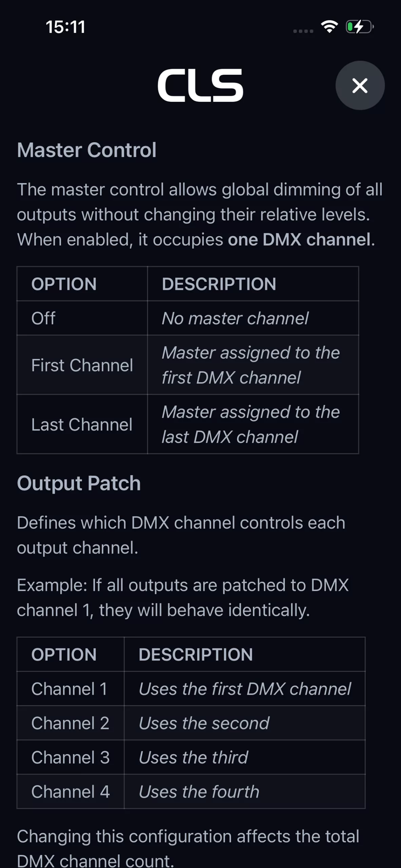Tap 'Master assigned to the first DMX channel'
Viewport: 401px width, 868px height.
pyautogui.click(x=251, y=365)
